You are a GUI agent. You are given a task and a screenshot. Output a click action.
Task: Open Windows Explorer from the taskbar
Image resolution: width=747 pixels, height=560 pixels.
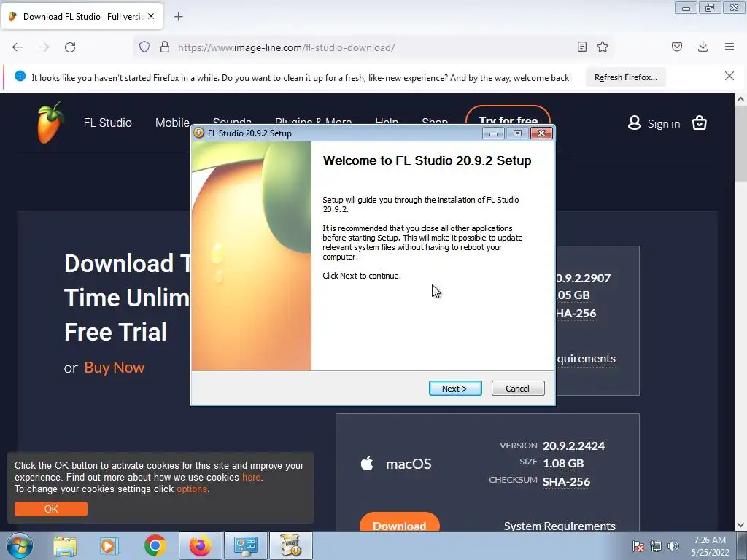pos(65,545)
